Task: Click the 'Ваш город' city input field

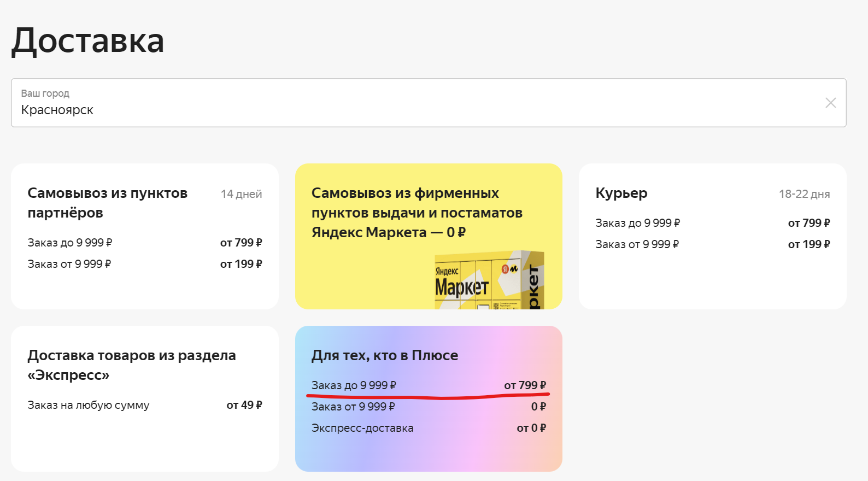Action: click(x=429, y=103)
